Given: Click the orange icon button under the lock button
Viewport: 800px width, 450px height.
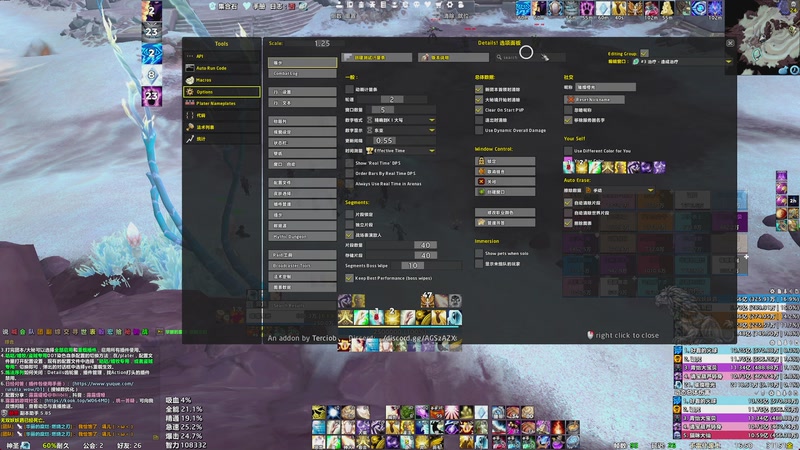Looking at the screenshot, I should tap(505, 171).
